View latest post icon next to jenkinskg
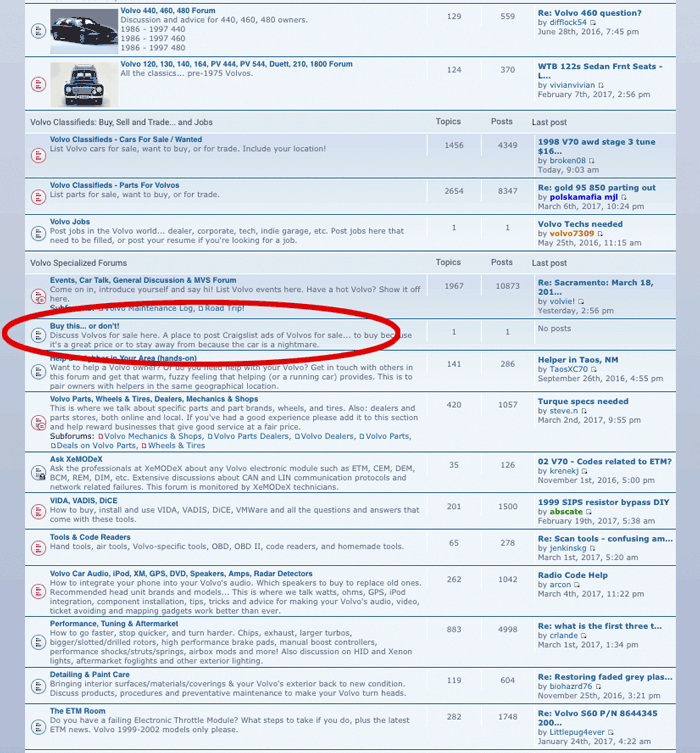The image size is (700, 753). 593,548
